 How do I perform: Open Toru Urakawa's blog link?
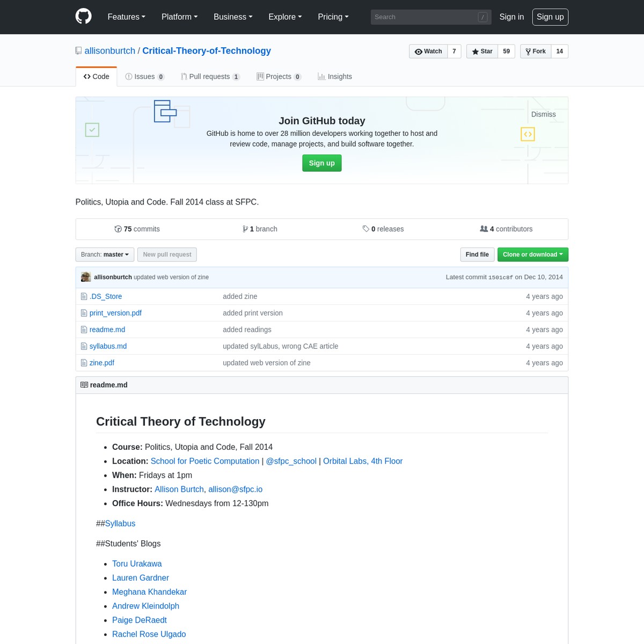(x=137, y=564)
